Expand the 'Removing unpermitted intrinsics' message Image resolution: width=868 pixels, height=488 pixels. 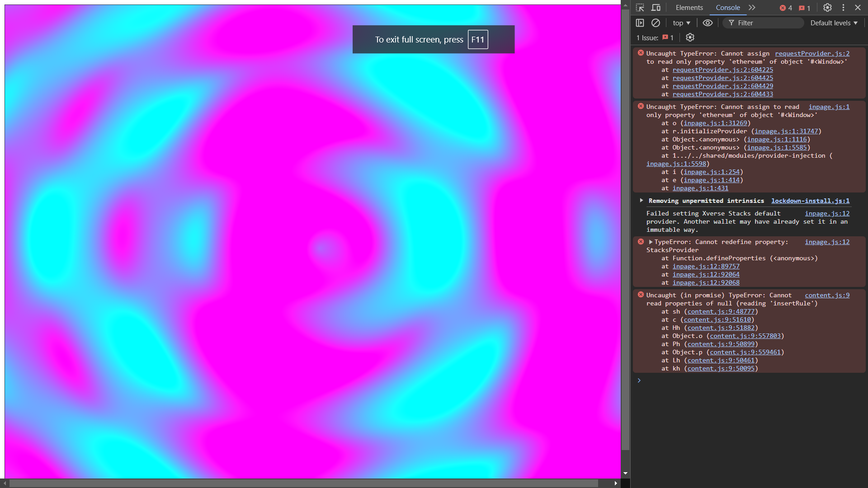tap(641, 201)
